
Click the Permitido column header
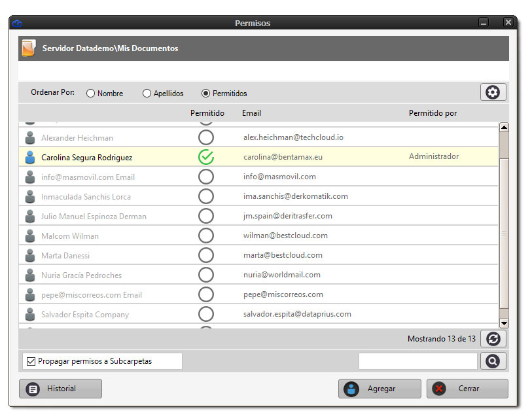(207, 113)
